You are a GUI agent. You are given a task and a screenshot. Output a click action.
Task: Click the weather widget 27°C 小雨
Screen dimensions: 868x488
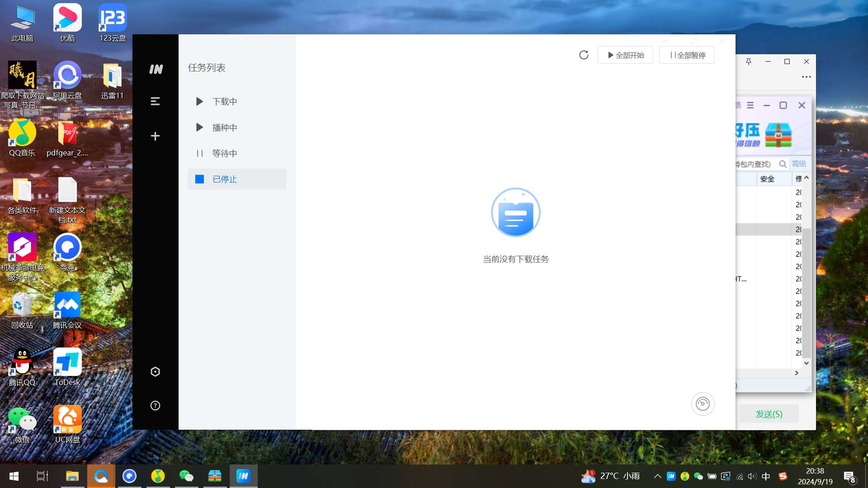point(611,476)
